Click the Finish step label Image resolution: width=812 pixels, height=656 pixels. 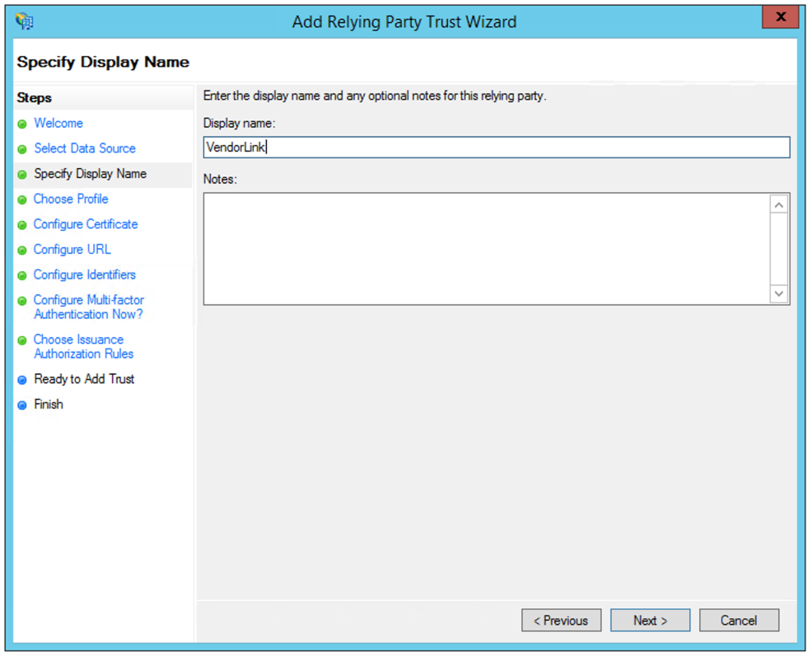click(49, 405)
